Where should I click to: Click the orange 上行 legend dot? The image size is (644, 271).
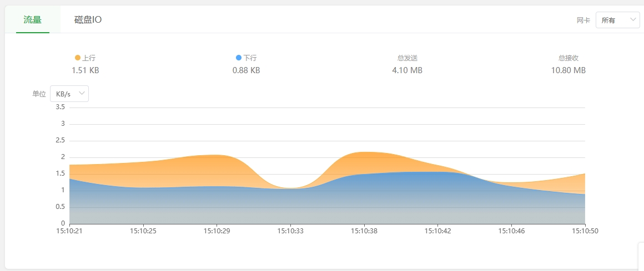(78, 58)
